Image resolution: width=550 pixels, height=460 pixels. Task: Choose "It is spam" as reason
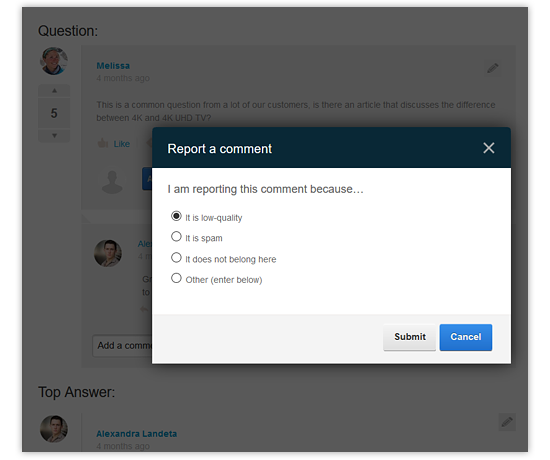[176, 236]
